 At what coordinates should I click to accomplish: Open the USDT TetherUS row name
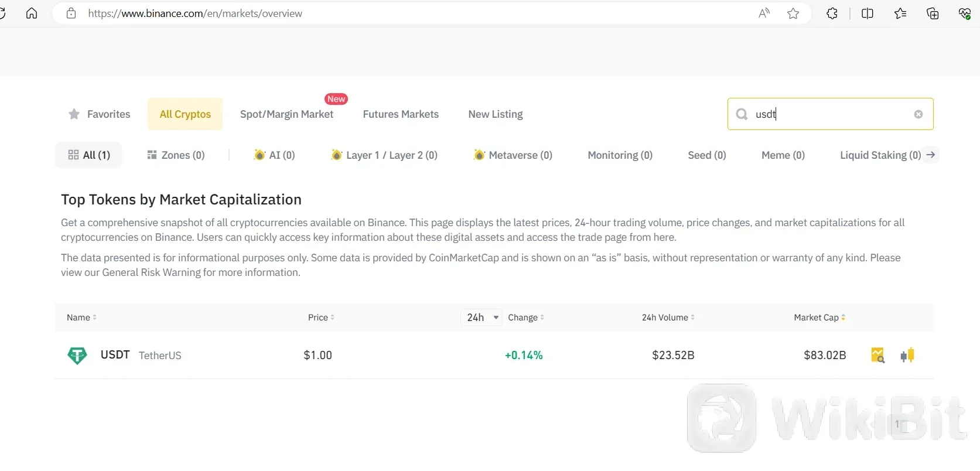point(141,355)
